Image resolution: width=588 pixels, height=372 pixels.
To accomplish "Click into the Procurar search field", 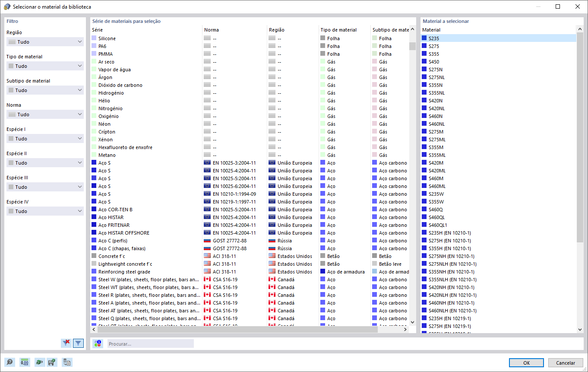I will (x=151, y=344).
